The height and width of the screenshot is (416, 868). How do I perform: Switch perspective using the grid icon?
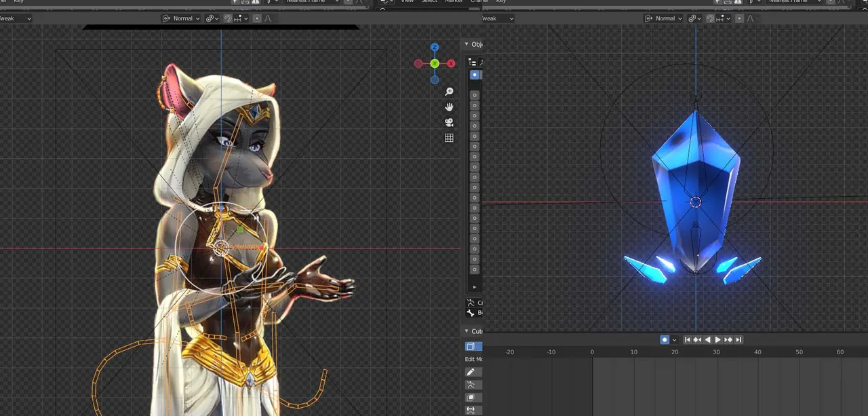(x=449, y=138)
